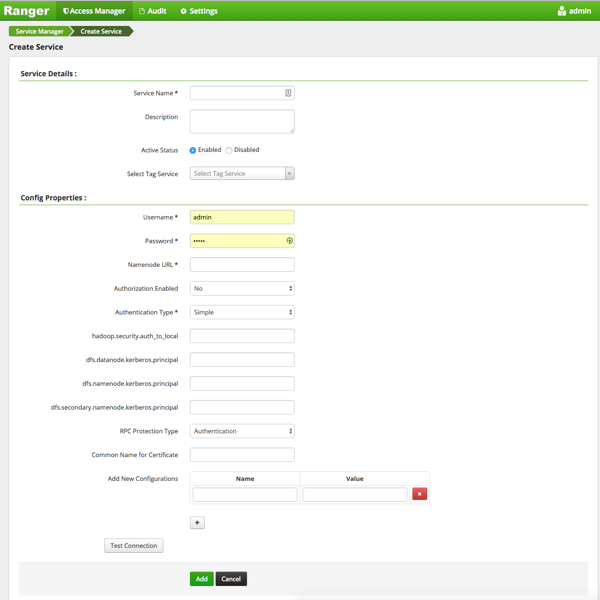Screen dimensions: 600x600
Task: Click the Name column header
Action: tap(245, 479)
